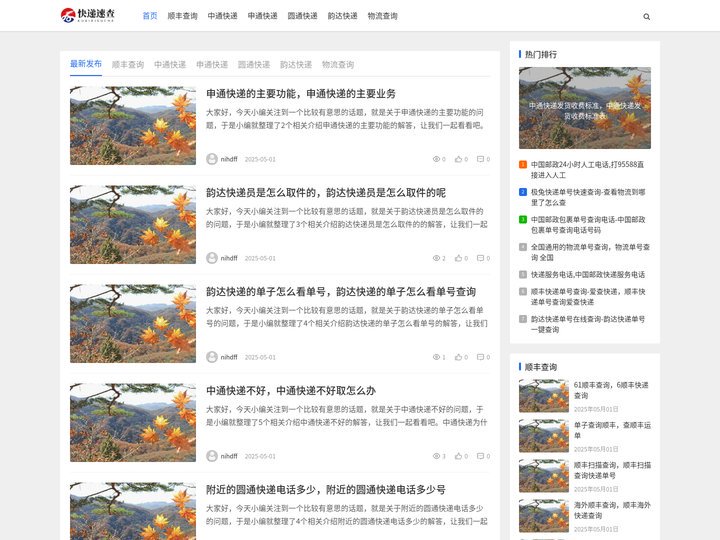
Task: Open 圆通快递 in top navigation bar
Action: (x=302, y=16)
